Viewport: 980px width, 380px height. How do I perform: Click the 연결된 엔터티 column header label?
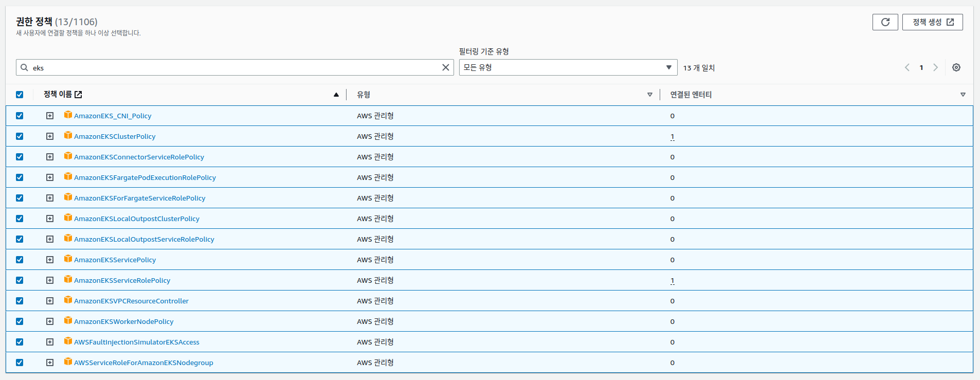tap(691, 95)
